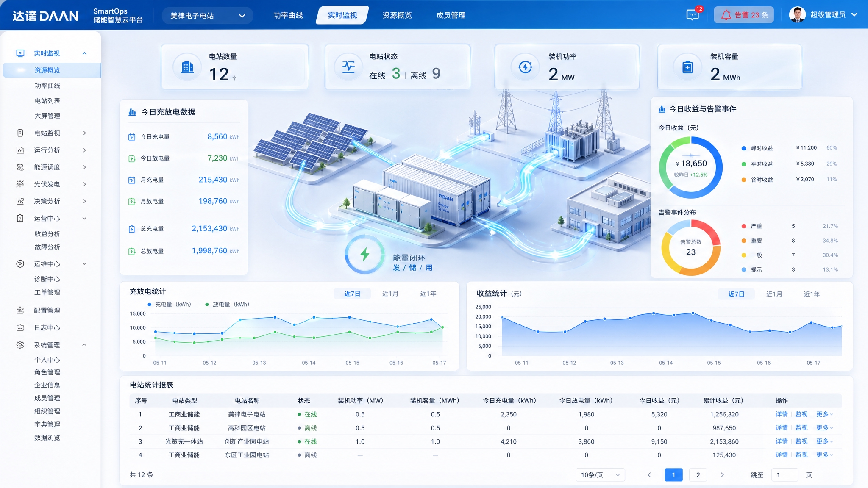
Task: Click the 决策分析 sidebar icon
Action: (x=20, y=201)
